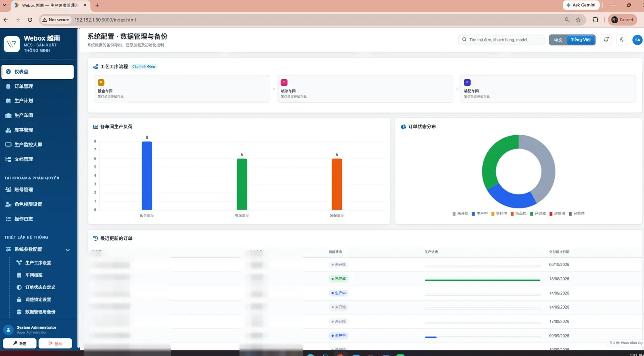
Task: Click the Cấu hình động tag
Action: tap(144, 66)
